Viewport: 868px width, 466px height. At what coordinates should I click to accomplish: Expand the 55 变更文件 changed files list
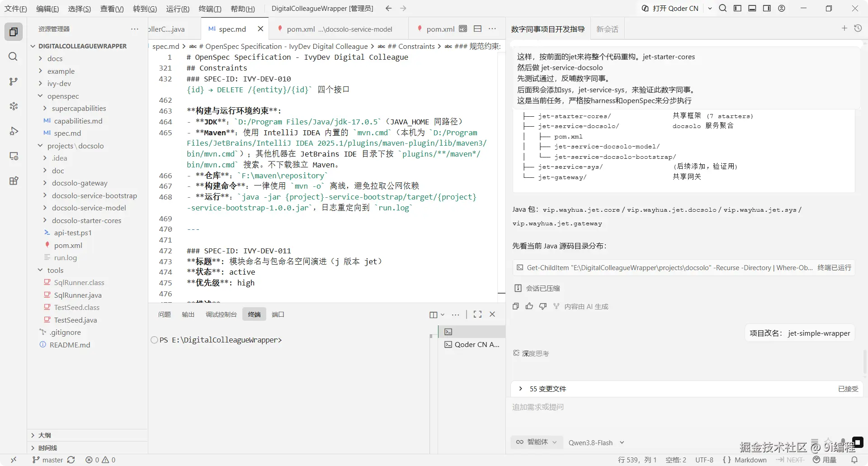coord(547,389)
